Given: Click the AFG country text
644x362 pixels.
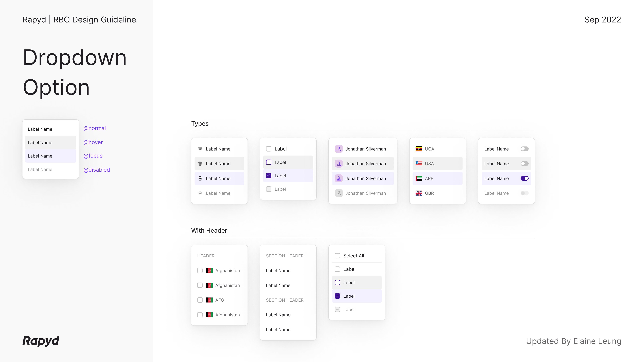Looking at the screenshot, I should point(220,300).
